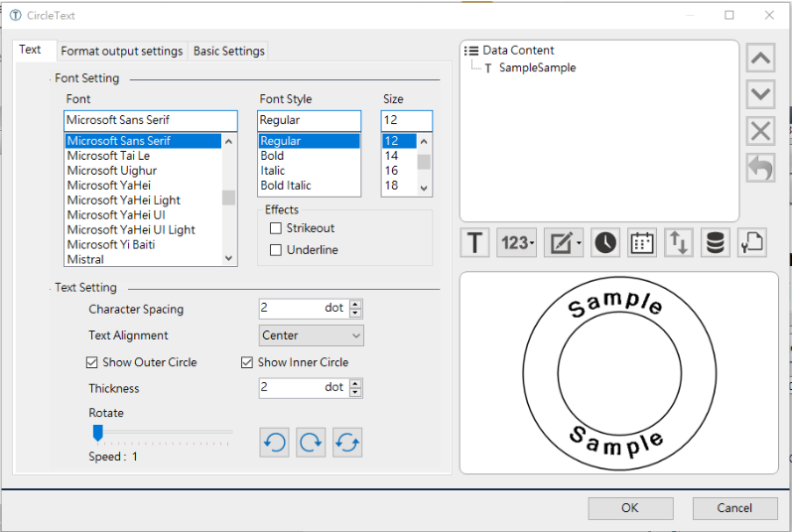The height and width of the screenshot is (532, 792).
Task: Select Microsoft YaHei UI Light font
Action: click(144, 230)
